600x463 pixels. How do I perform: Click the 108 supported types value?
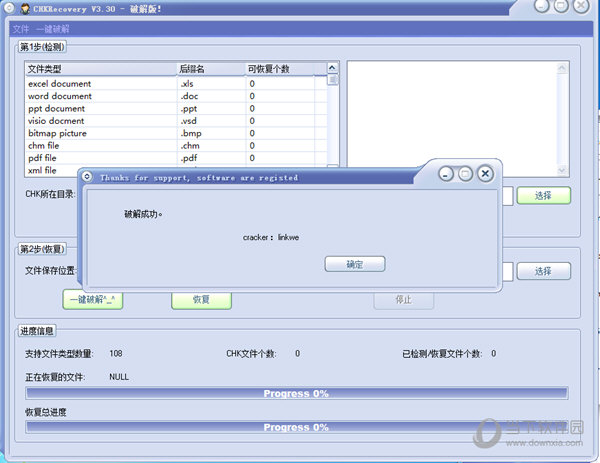116,353
